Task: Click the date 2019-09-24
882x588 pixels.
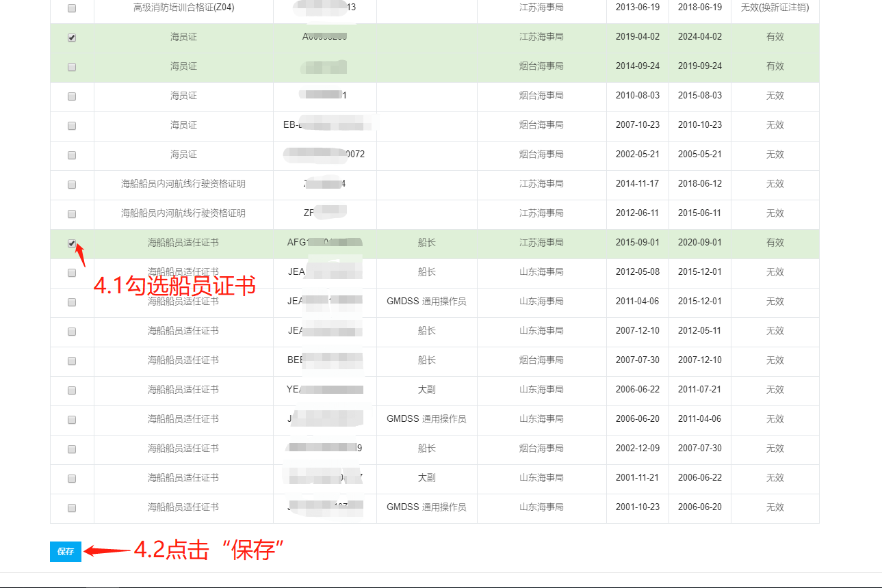Action: point(699,66)
